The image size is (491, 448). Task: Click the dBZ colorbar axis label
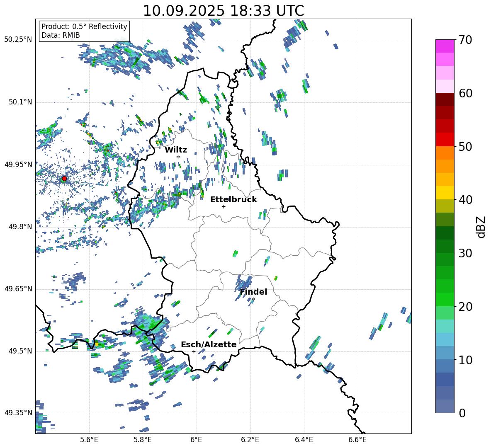tap(481, 227)
